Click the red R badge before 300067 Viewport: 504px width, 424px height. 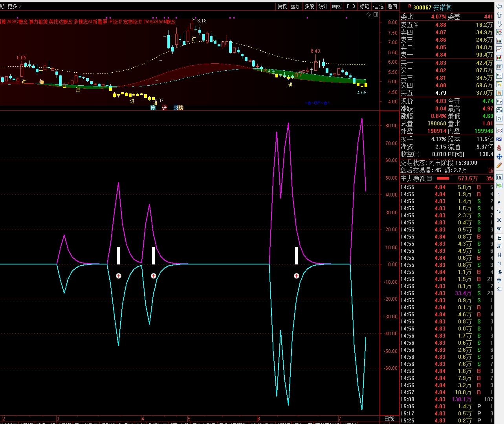(410, 6)
